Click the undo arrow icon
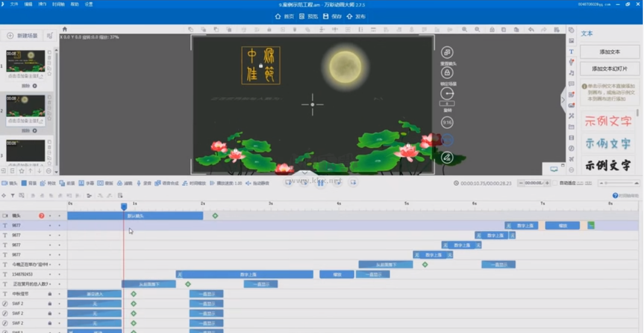 point(531,30)
